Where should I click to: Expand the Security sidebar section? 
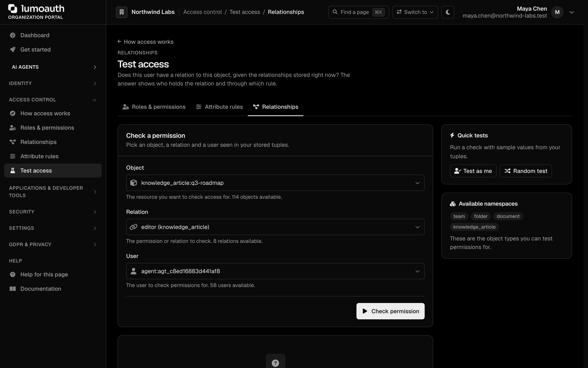point(53,212)
